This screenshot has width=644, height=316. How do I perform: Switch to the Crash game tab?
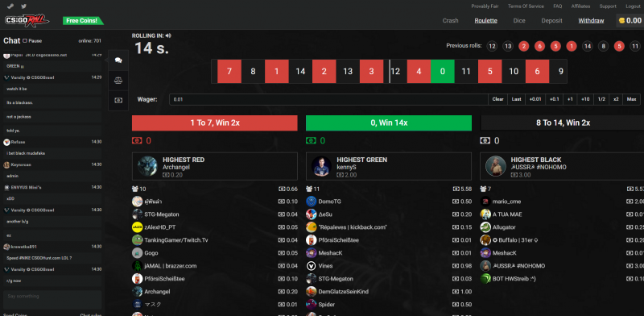point(450,21)
